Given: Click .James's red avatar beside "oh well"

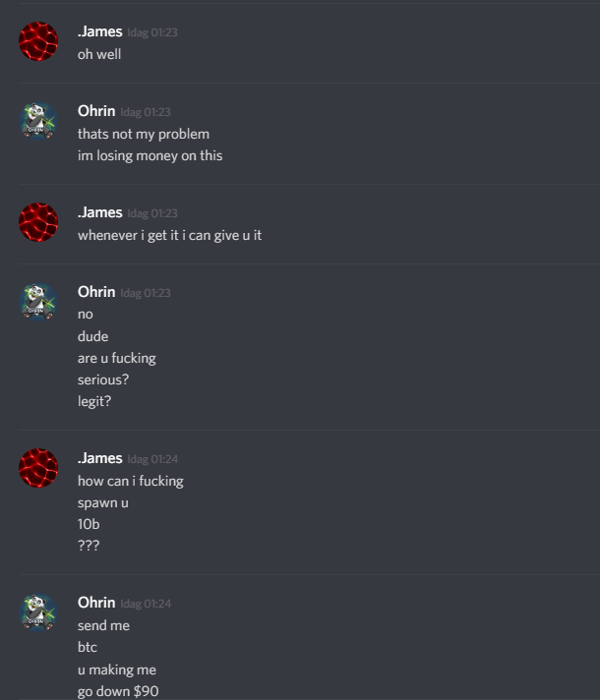Looking at the screenshot, I should click(38, 41).
